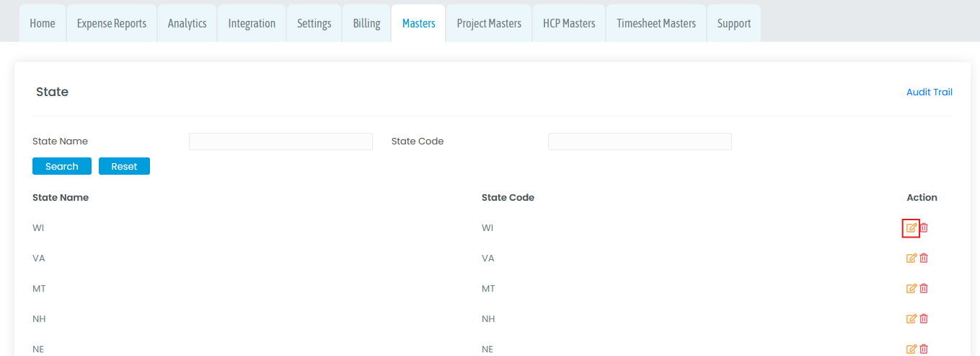Image resolution: width=980 pixels, height=356 pixels.
Task: Switch to the Billing tab
Action: point(366,23)
